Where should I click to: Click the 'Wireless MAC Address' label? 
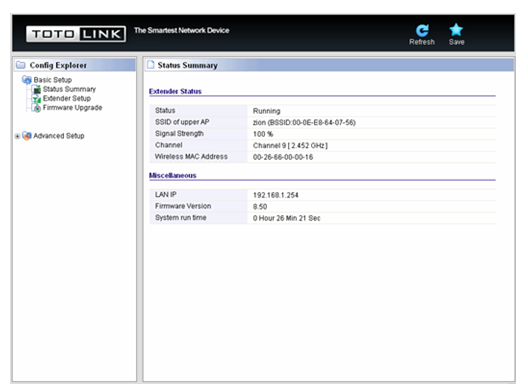pyautogui.click(x=191, y=157)
